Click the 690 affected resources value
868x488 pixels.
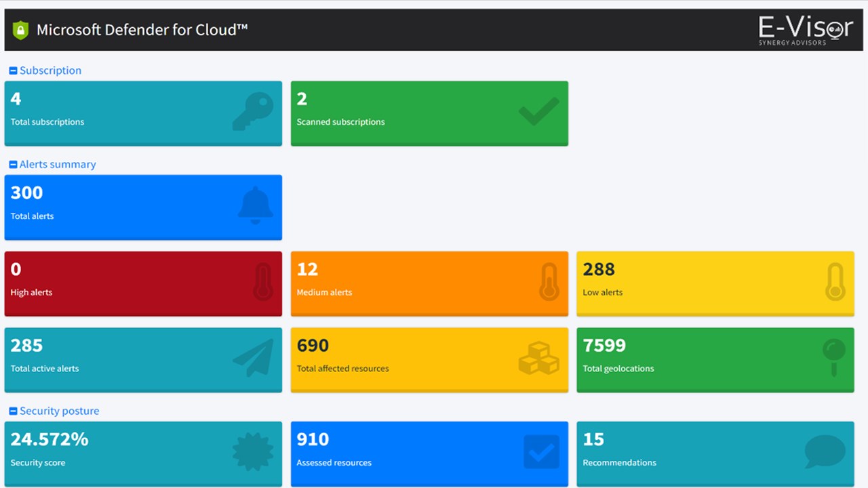pos(313,346)
